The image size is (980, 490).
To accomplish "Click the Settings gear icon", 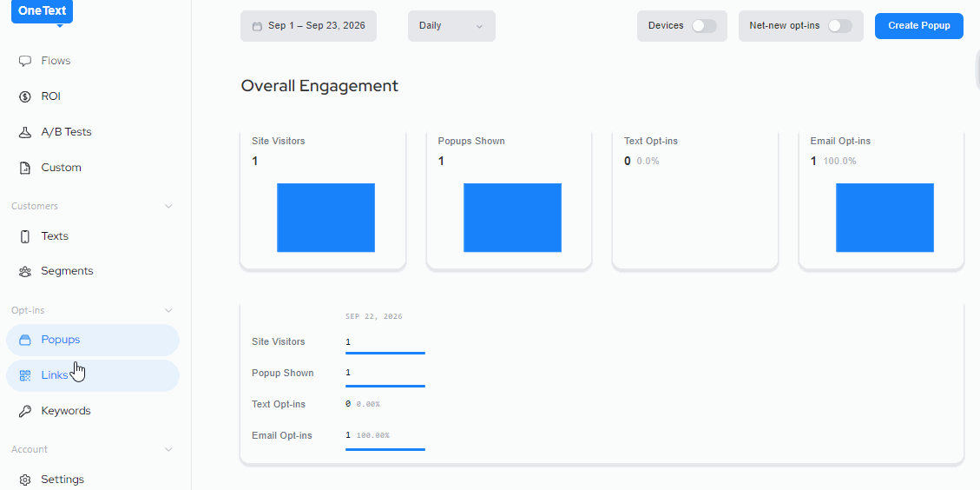I will pos(25,480).
